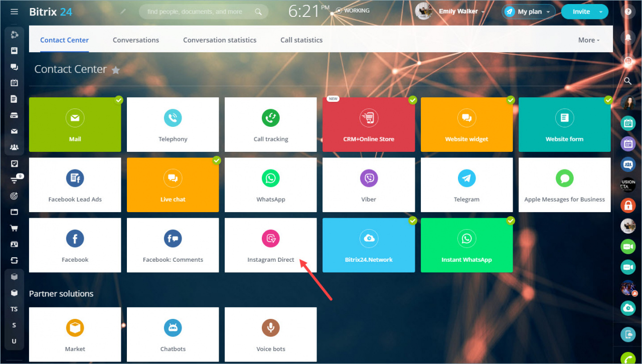Open the envelope webmail in left sidebar
Image resolution: width=642 pixels, height=364 pixels.
point(14,131)
